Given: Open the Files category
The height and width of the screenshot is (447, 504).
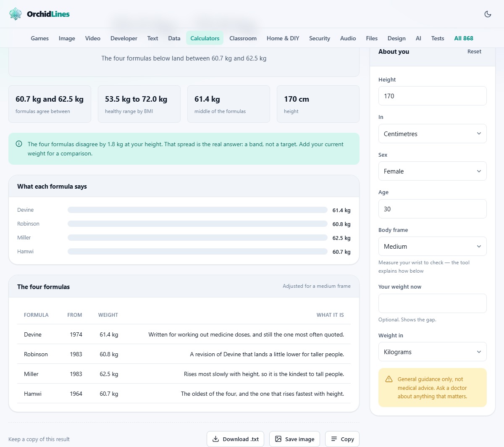Looking at the screenshot, I should pyautogui.click(x=372, y=38).
